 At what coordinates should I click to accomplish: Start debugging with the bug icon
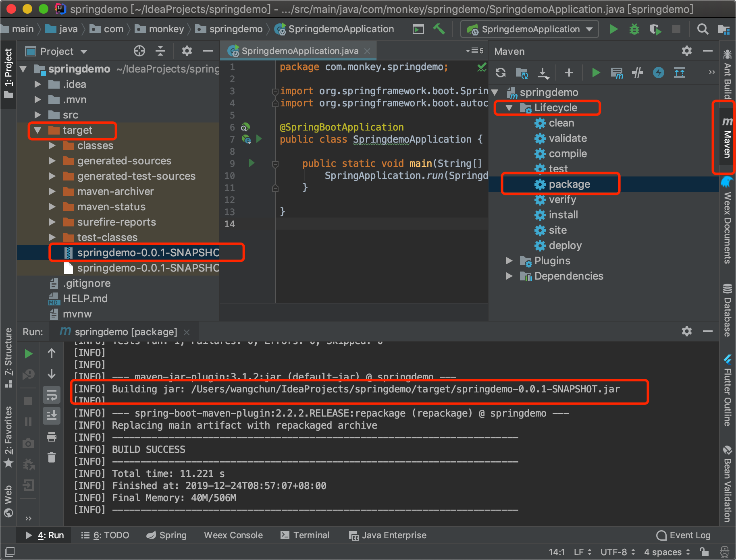pos(634,29)
